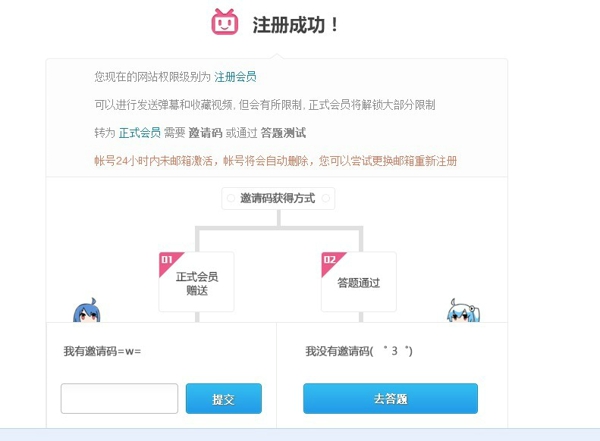Click the blue-haired mascot on the left

pos(85,311)
